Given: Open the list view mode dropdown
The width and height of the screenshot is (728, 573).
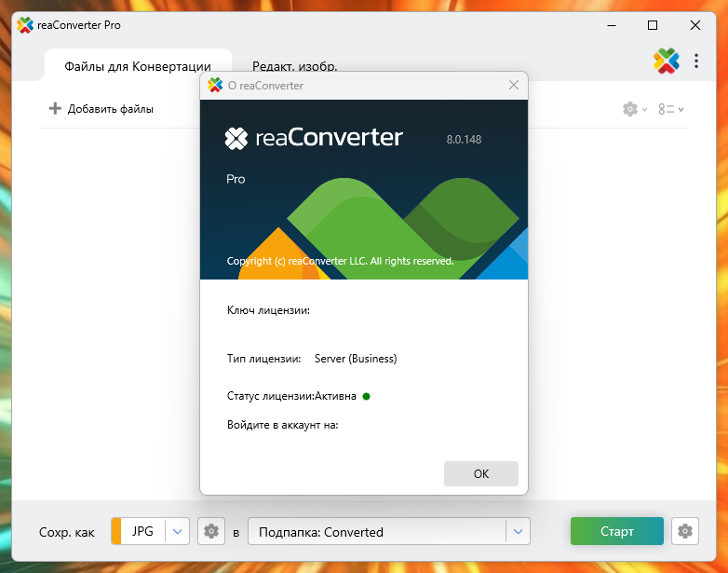Looking at the screenshot, I should click(670, 109).
